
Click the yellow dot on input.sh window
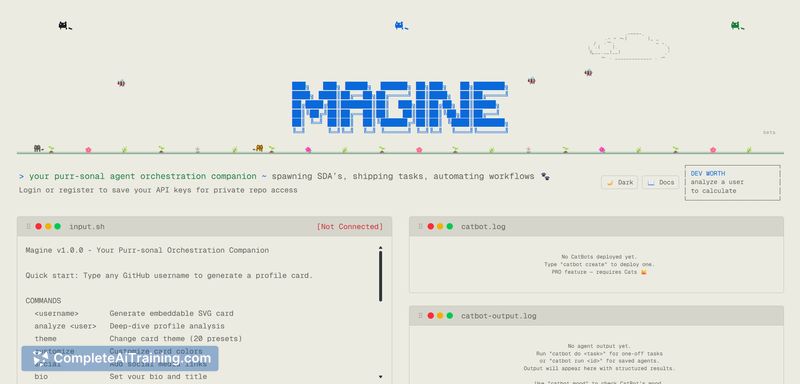pos(48,226)
